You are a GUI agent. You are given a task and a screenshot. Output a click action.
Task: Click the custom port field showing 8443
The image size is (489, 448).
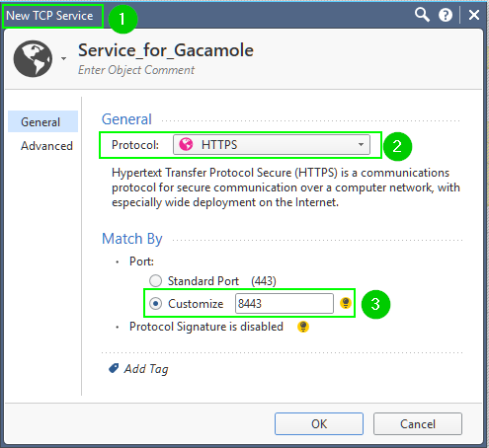pyautogui.click(x=285, y=303)
